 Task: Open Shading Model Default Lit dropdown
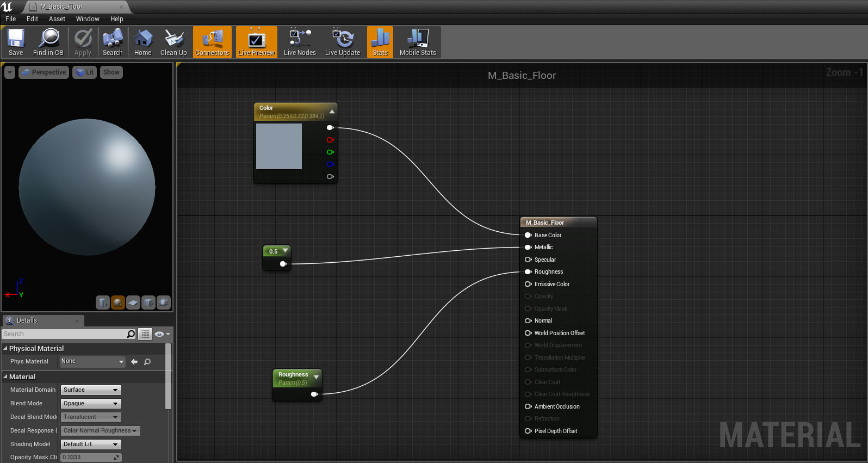tap(91, 445)
